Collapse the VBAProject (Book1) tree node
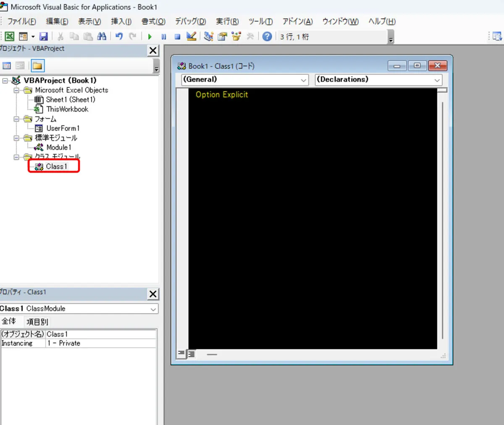 pos(5,80)
